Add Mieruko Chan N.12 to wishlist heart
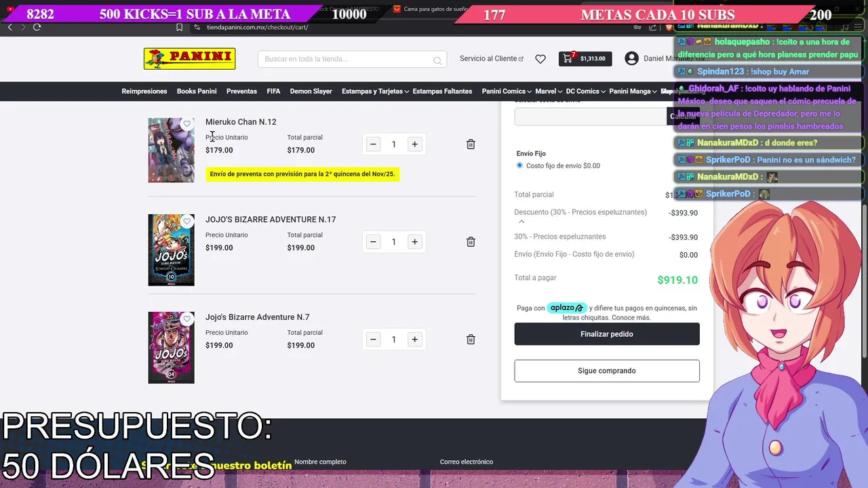 [x=187, y=123]
